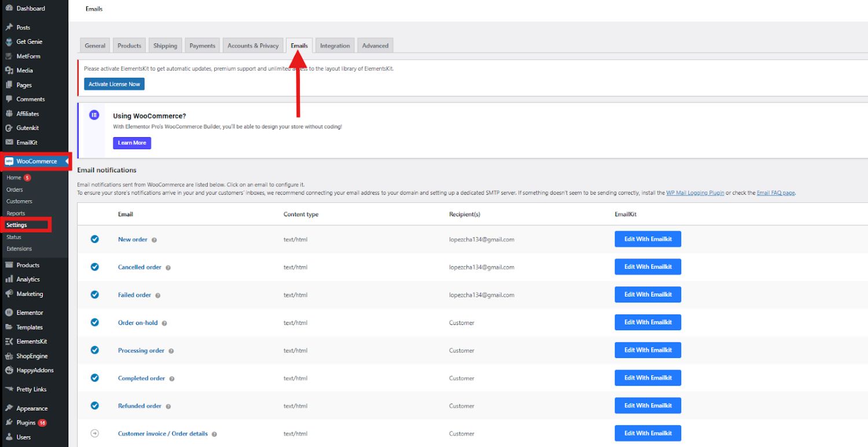Click the help icon beside New order
This screenshot has width=868, height=447.
pos(155,239)
